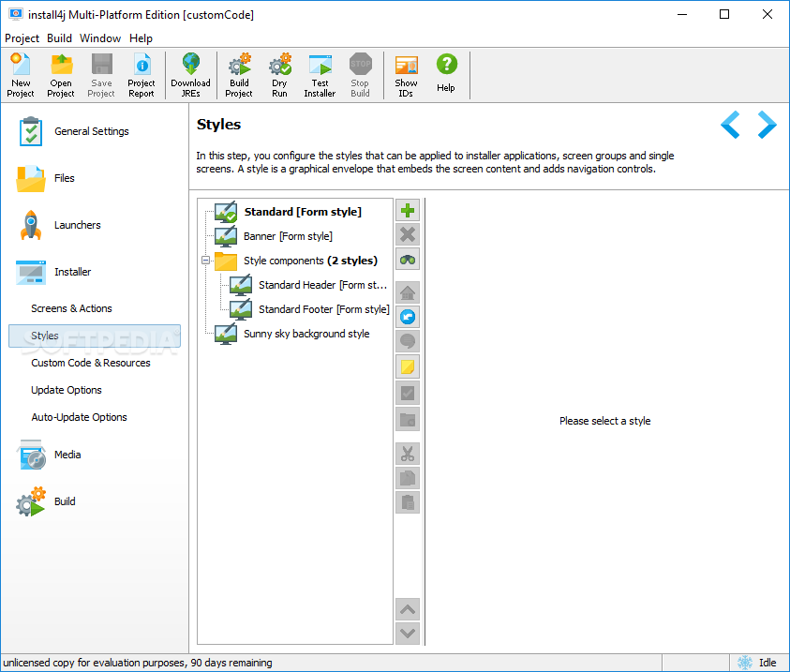Click Download JREs globe icon
The image size is (790, 672).
pos(190,75)
